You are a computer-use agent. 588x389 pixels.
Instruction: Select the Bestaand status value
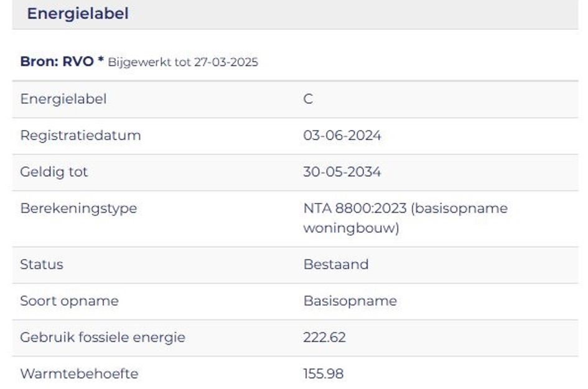tap(336, 264)
